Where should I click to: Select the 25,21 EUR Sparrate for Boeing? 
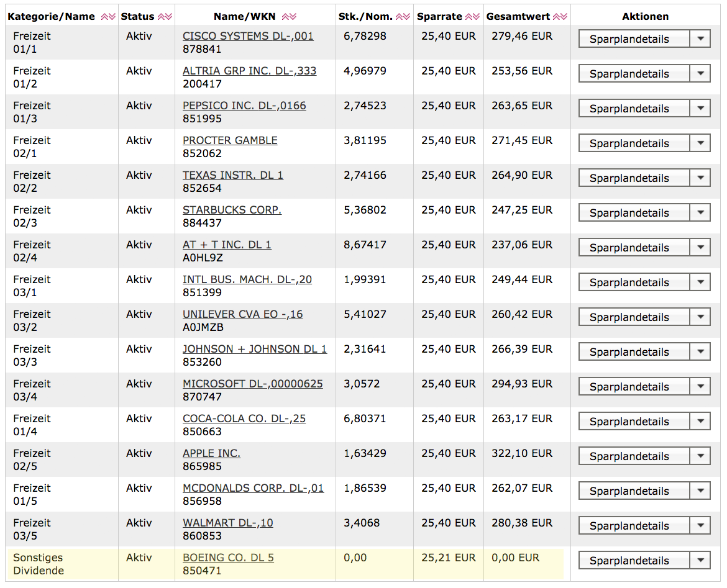pyautogui.click(x=449, y=558)
